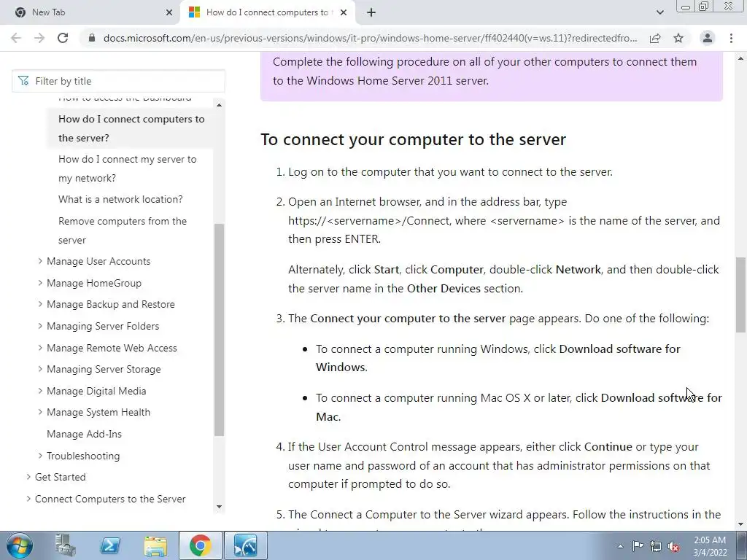Select the How do I connect computers tab

coord(267,12)
